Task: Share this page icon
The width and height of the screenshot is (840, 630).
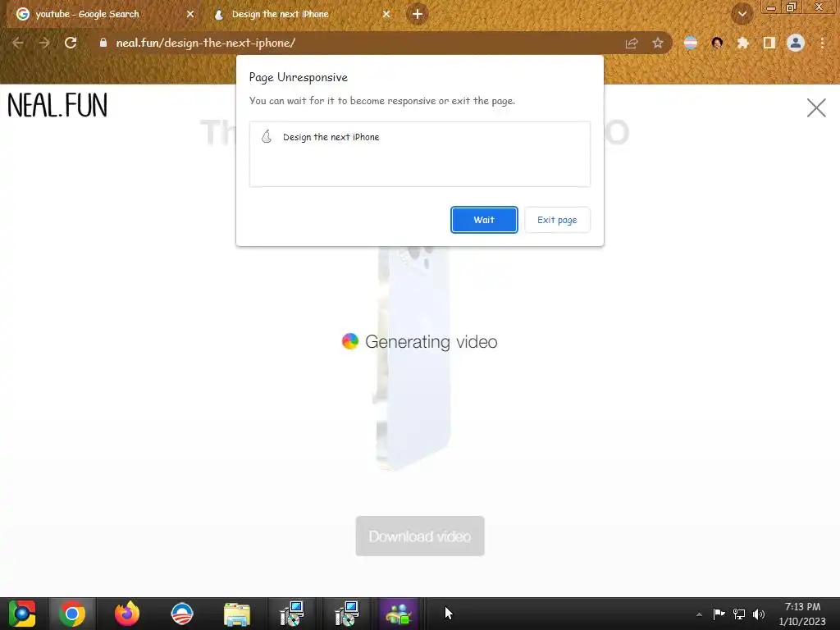Action: click(632, 43)
